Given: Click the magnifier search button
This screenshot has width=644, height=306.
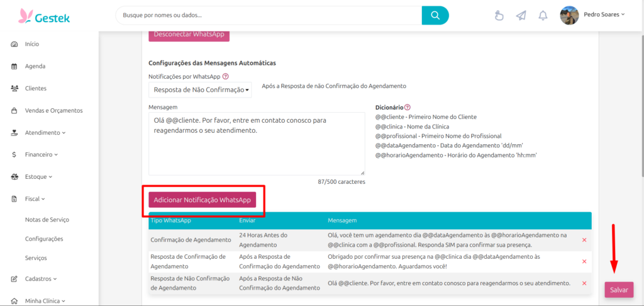Looking at the screenshot, I should [x=435, y=15].
